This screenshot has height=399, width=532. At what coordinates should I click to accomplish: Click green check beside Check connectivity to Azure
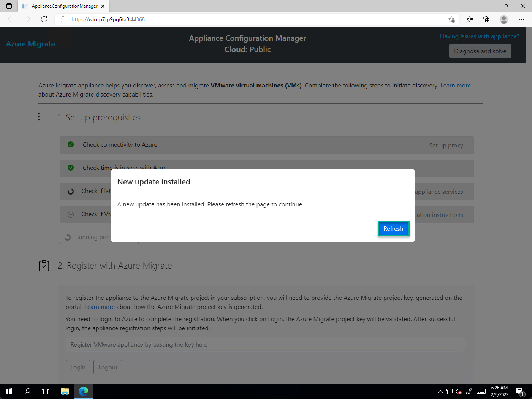pyautogui.click(x=71, y=144)
